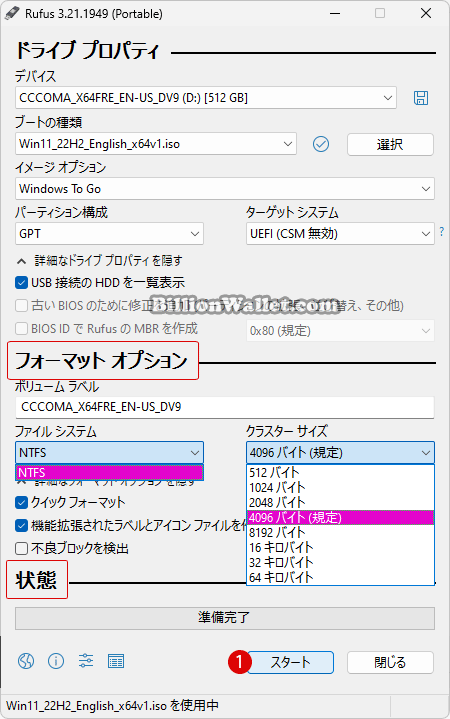This screenshot has width=450, height=719.
Task: Open the language globe icon
Action: (26, 661)
